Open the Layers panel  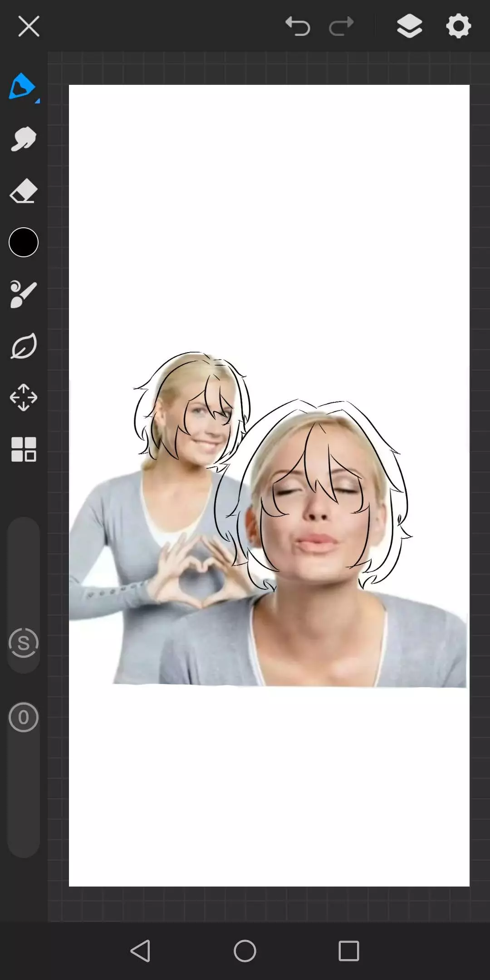(x=409, y=26)
